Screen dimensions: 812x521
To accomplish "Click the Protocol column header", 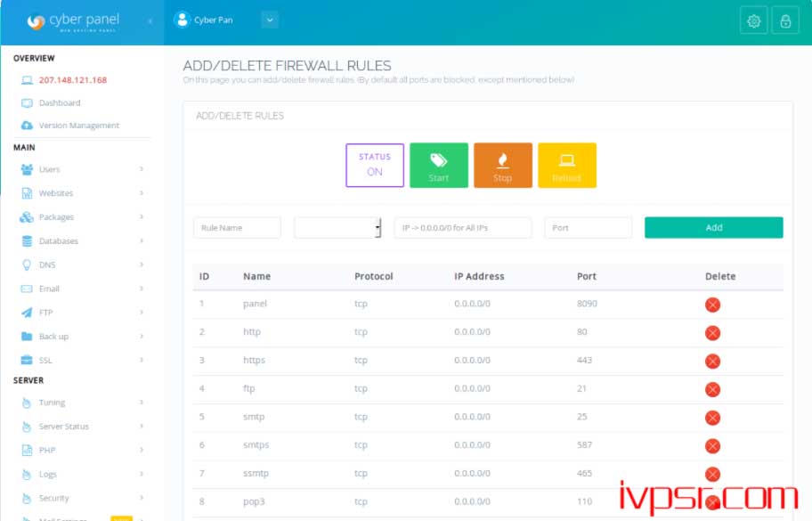I will pyautogui.click(x=373, y=276).
